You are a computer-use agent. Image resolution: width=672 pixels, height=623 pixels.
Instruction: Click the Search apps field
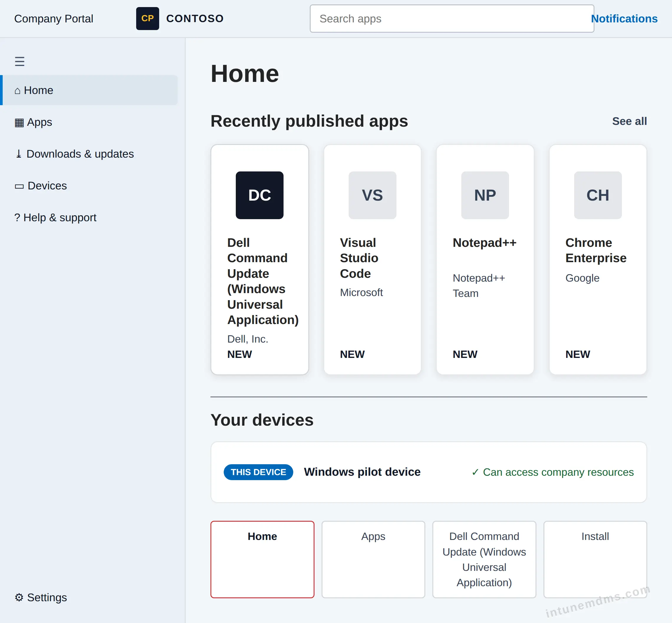coord(452,19)
